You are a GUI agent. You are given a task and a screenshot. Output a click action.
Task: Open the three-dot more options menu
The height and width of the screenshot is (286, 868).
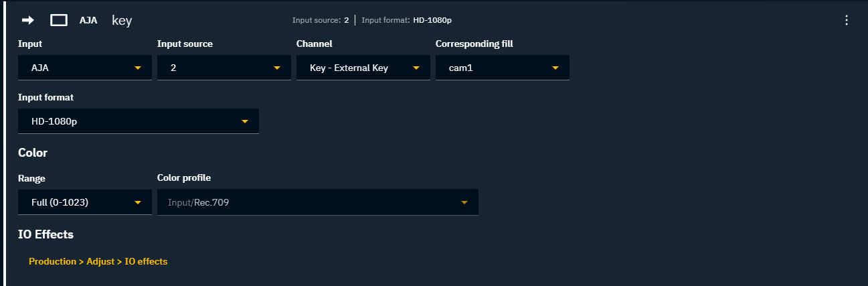[847, 20]
